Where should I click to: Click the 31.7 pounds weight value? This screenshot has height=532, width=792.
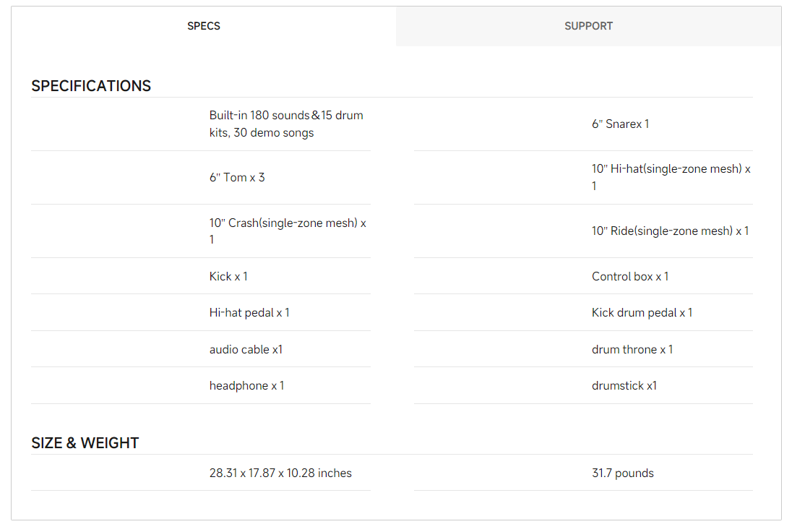tap(622, 473)
